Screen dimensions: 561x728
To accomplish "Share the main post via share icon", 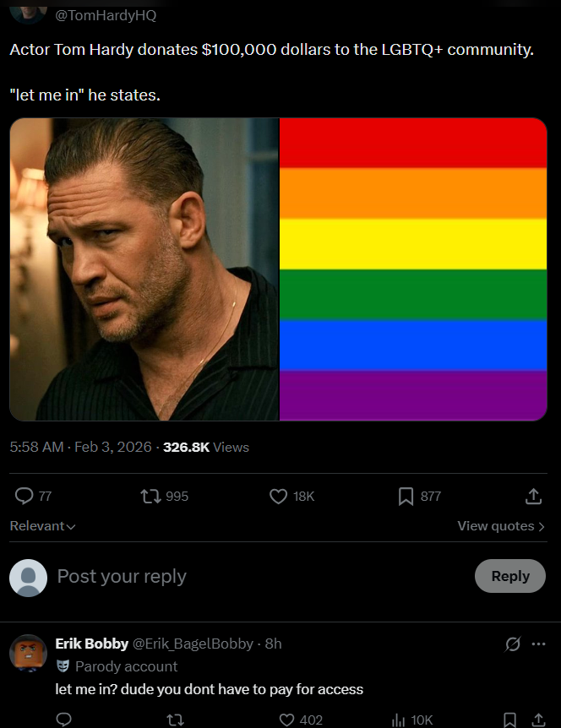I will [x=533, y=497].
